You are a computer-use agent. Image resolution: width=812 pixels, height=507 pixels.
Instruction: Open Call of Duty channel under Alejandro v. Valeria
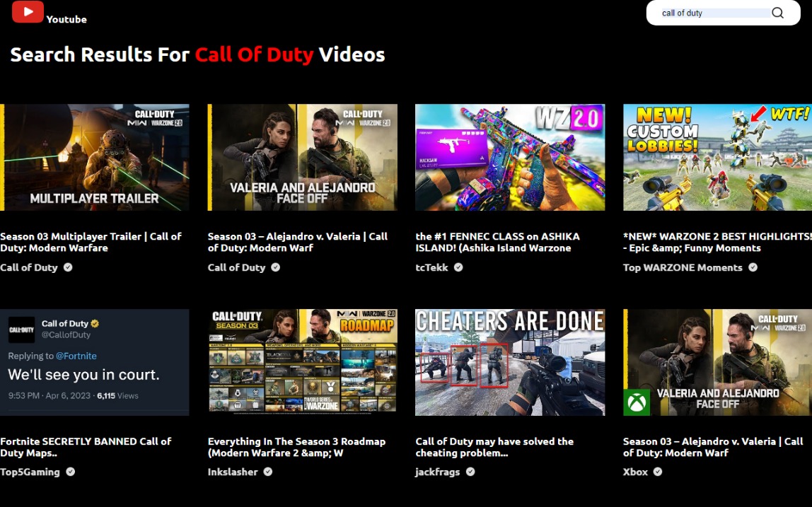click(x=237, y=268)
